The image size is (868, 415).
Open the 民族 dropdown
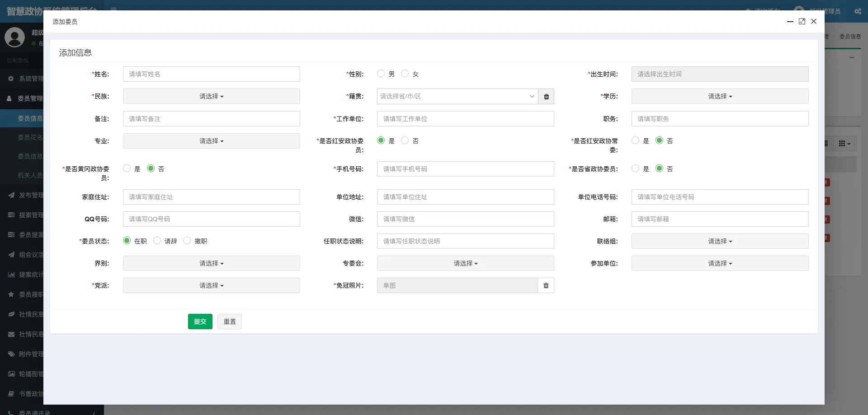pyautogui.click(x=211, y=96)
